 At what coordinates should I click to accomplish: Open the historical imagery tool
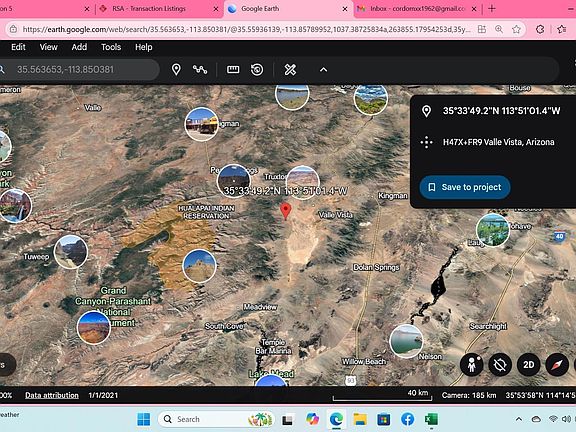click(257, 69)
